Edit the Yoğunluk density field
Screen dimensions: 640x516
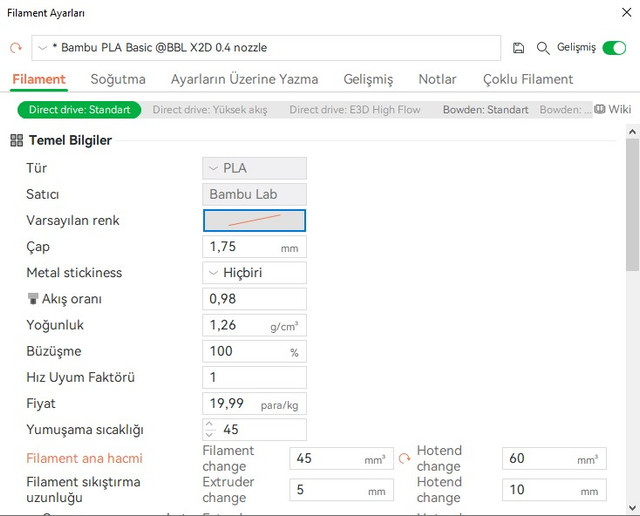coord(254,325)
